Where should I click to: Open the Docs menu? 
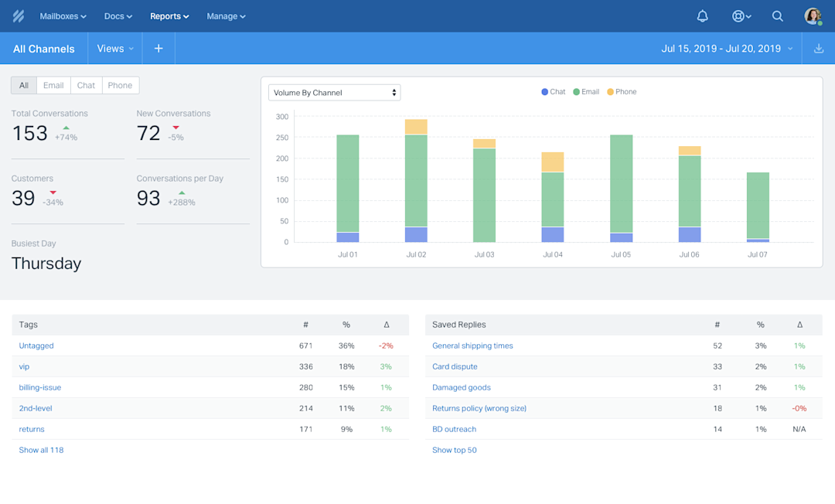pyautogui.click(x=118, y=16)
